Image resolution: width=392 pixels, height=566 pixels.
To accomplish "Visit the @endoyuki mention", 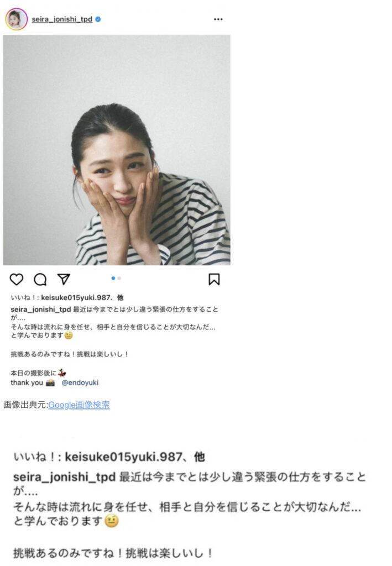I will point(80,382).
